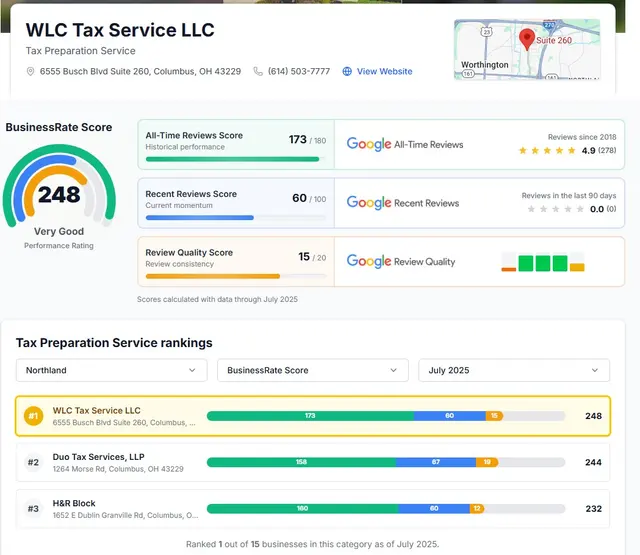The width and height of the screenshot is (640, 555).
Task: Click the gold stars rated 4.9
Action: click(547, 151)
